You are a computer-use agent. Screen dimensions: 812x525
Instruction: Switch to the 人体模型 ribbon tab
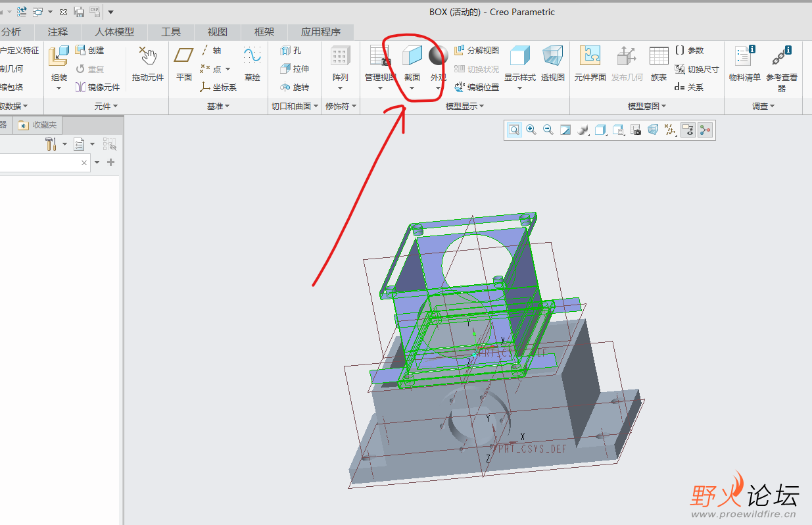(114, 32)
